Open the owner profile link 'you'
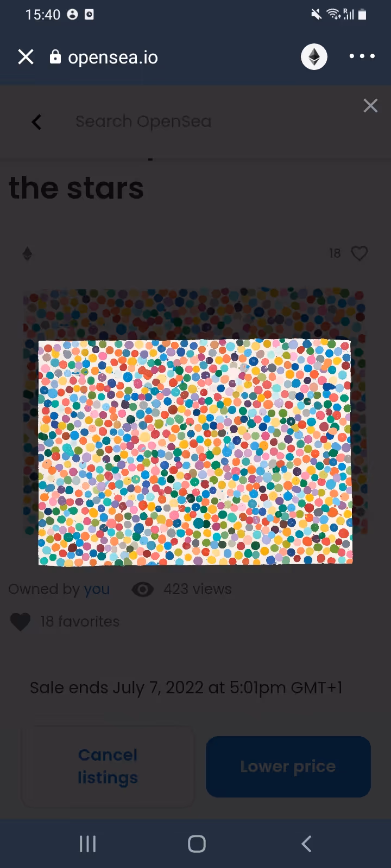391x868 pixels. pos(97,589)
